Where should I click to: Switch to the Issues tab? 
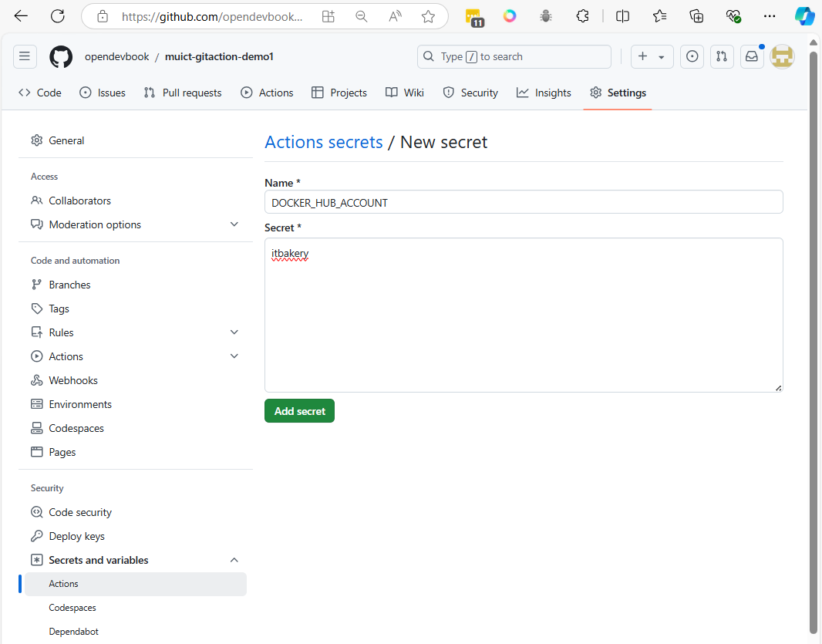pyautogui.click(x=103, y=93)
